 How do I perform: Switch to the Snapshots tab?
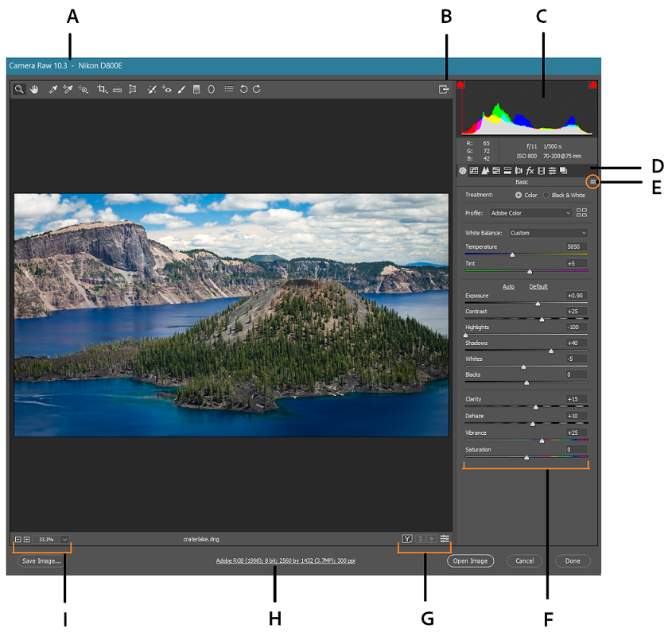pyautogui.click(x=564, y=171)
